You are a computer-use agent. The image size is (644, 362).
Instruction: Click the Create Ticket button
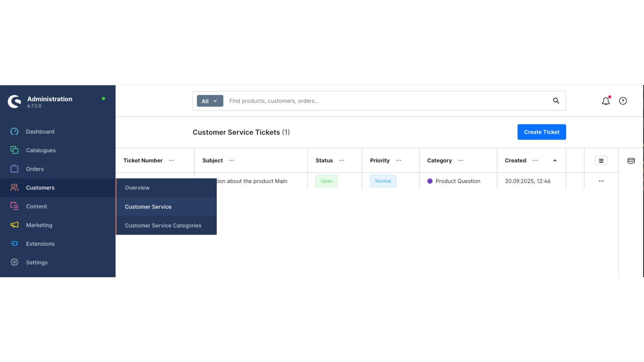coord(541,132)
